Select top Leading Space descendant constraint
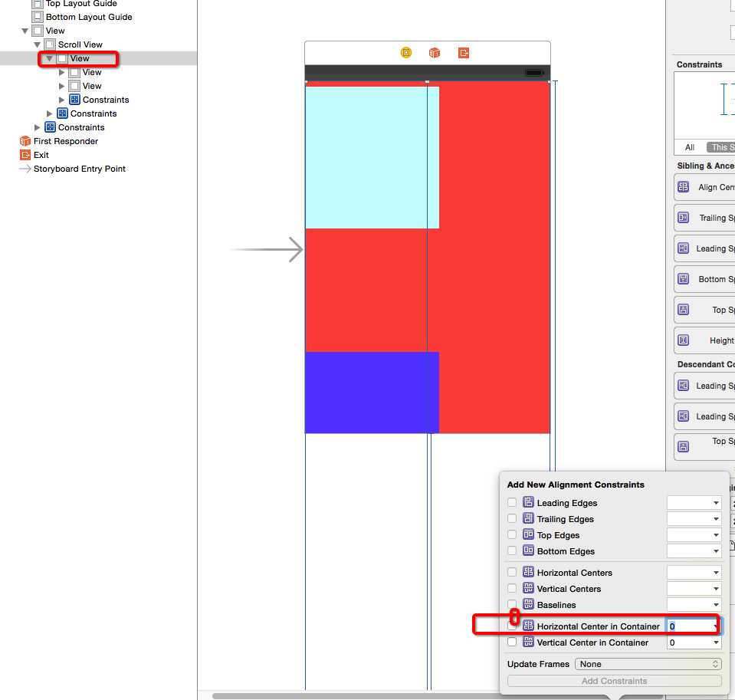The image size is (735, 700). coord(704,386)
